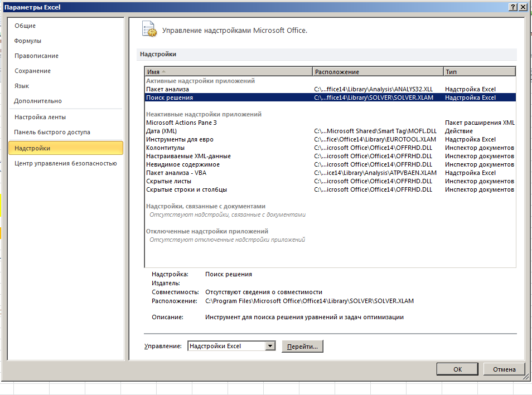Viewport: 532px width, 395px height.
Task: Click the SOLVER.XLAM full path text
Action: (x=309, y=301)
